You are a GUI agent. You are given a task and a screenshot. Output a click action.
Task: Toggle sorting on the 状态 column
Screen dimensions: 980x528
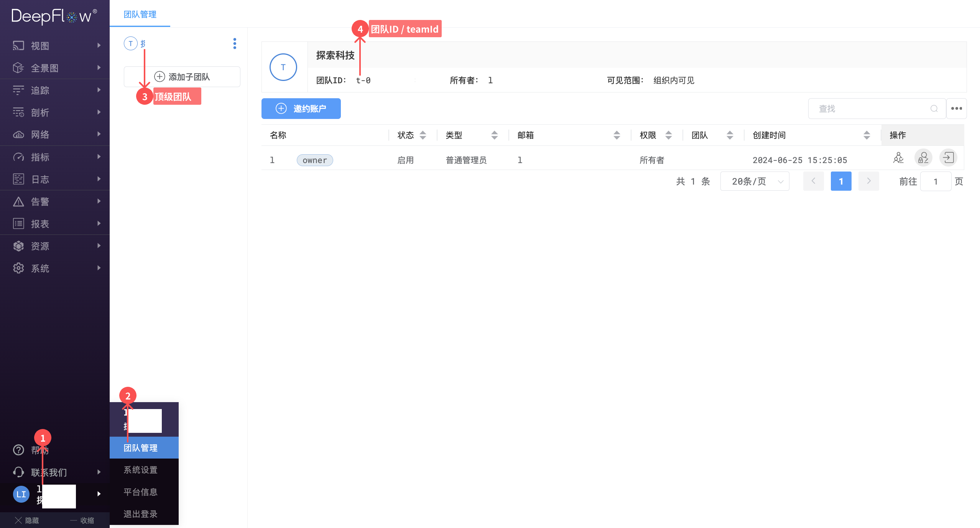pyautogui.click(x=422, y=135)
